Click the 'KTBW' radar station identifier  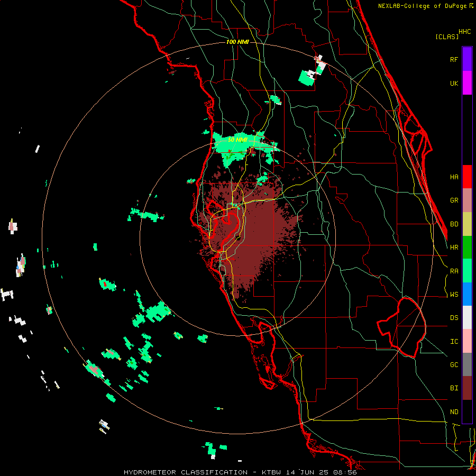click(271, 472)
